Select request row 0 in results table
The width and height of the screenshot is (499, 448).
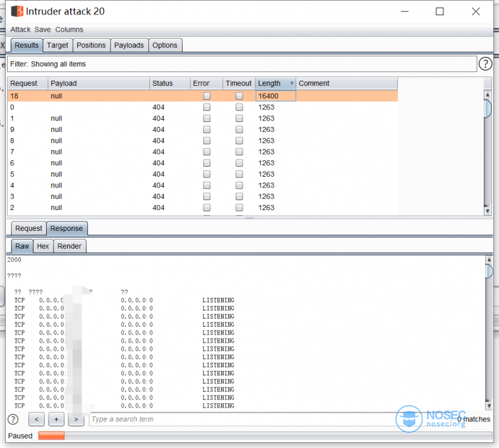(202, 107)
